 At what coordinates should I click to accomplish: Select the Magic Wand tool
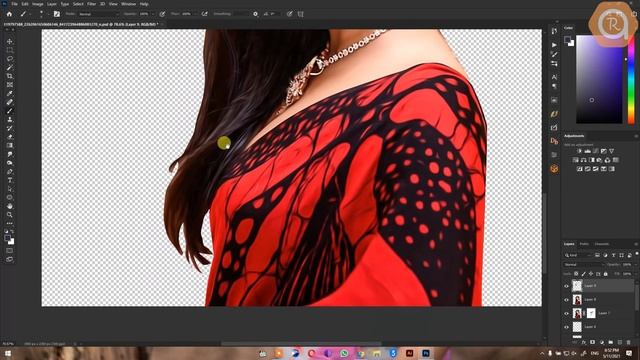9,67
